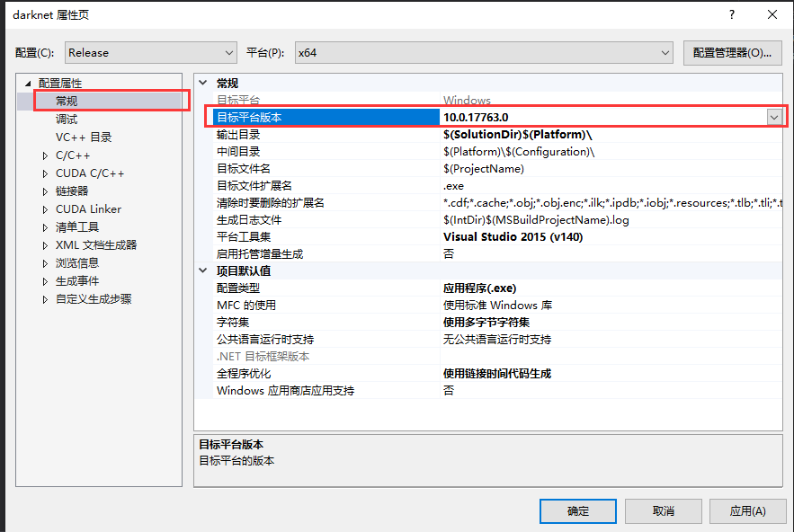Select the 目标平台版本 property row

pos(497,118)
